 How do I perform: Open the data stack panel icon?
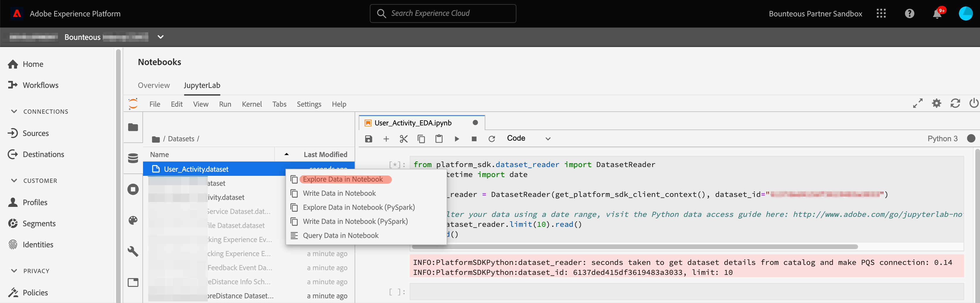pyautogui.click(x=133, y=158)
